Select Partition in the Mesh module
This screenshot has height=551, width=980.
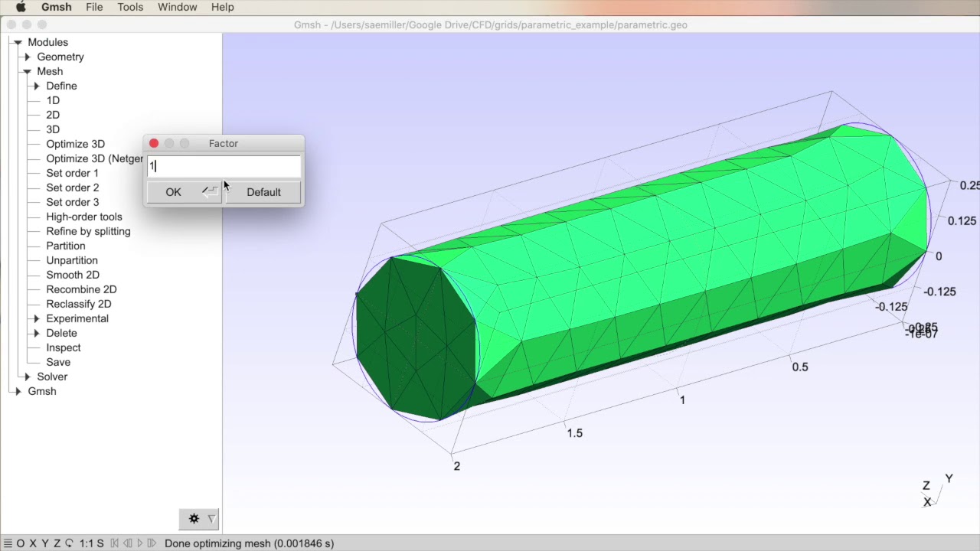(66, 246)
